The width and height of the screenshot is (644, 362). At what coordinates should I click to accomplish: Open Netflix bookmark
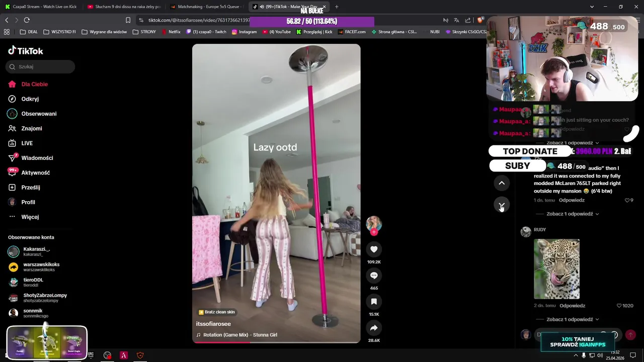pos(171,32)
